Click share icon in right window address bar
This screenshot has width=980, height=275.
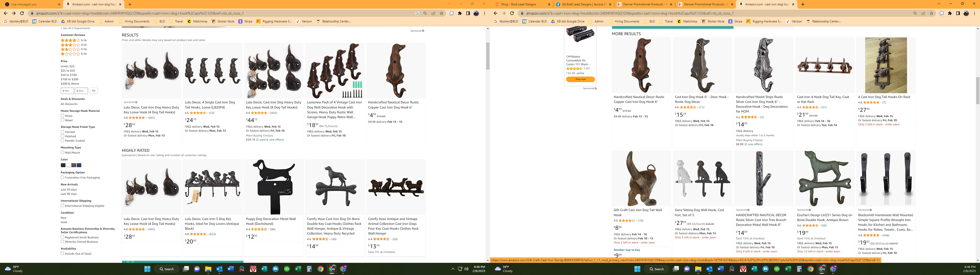pos(923,13)
